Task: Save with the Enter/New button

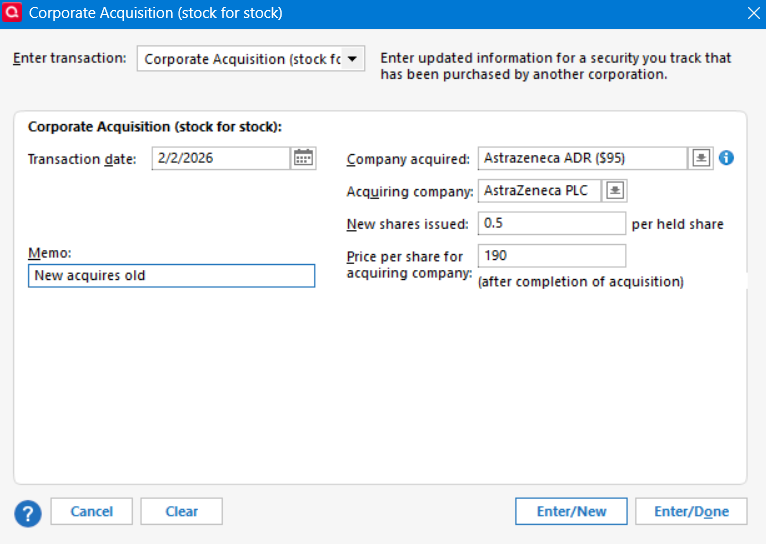Action: [571, 512]
